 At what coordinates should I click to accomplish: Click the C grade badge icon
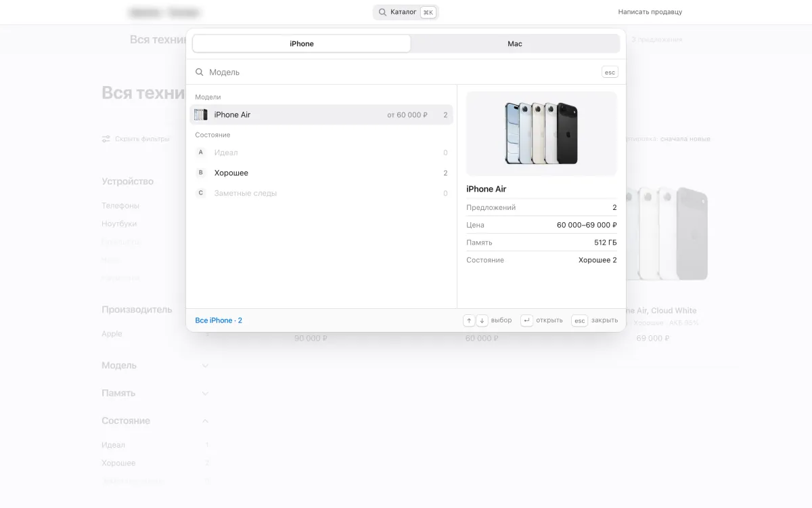[x=201, y=194]
